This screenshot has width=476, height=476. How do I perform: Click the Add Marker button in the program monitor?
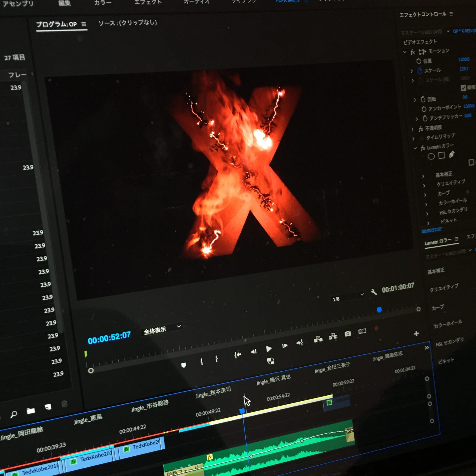coord(184,365)
